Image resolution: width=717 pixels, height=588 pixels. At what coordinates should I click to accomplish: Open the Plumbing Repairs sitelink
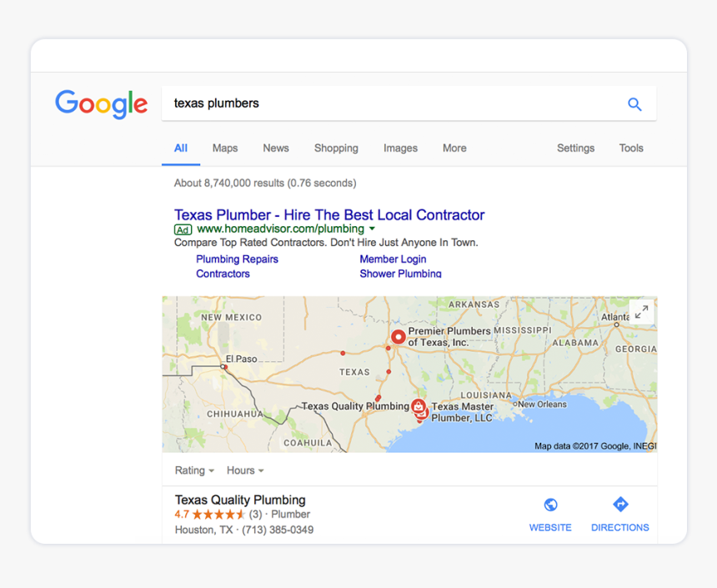(237, 259)
